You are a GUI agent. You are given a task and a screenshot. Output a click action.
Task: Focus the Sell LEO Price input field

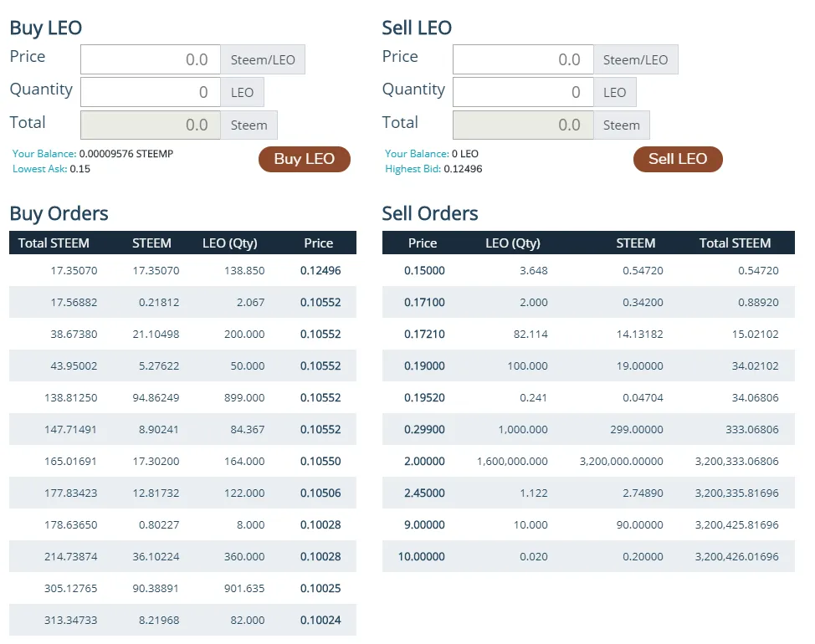[523, 59]
